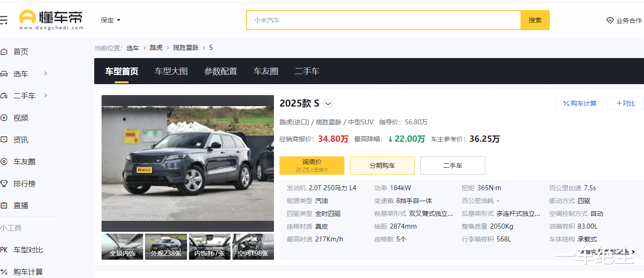Image resolution: width=644 pixels, height=278 pixels.
Task: Click the 排行榜 trophy icon in the sidebar
Action: pyautogui.click(x=4, y=183)
